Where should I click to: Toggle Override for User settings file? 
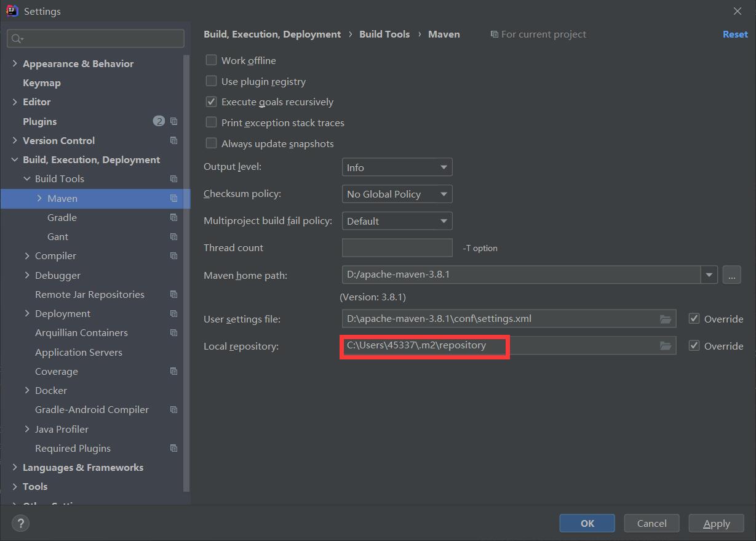[x=694, y=319]
